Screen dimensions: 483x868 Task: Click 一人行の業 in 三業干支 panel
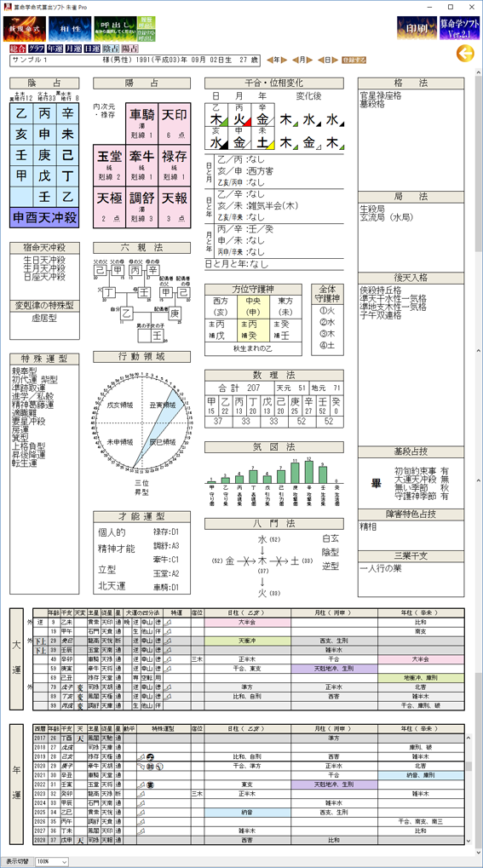tap(381, 568)
